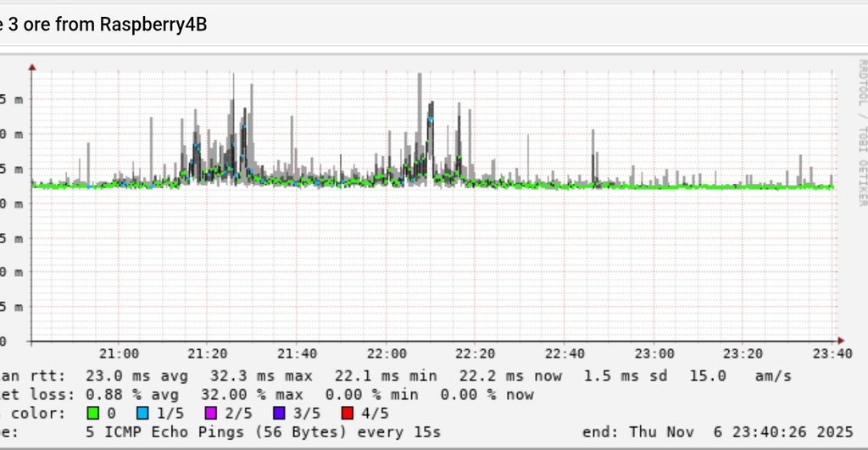Click the red 4/5 loss color swatch
This screenshot has height=450, width=868.
[x=348, y=413]
